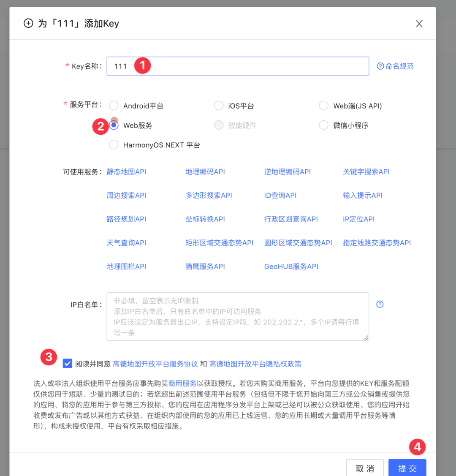The width and height of the screenshot is (456, 476).
Task: Open the 周边搜索API link
Action: [126, 196]
